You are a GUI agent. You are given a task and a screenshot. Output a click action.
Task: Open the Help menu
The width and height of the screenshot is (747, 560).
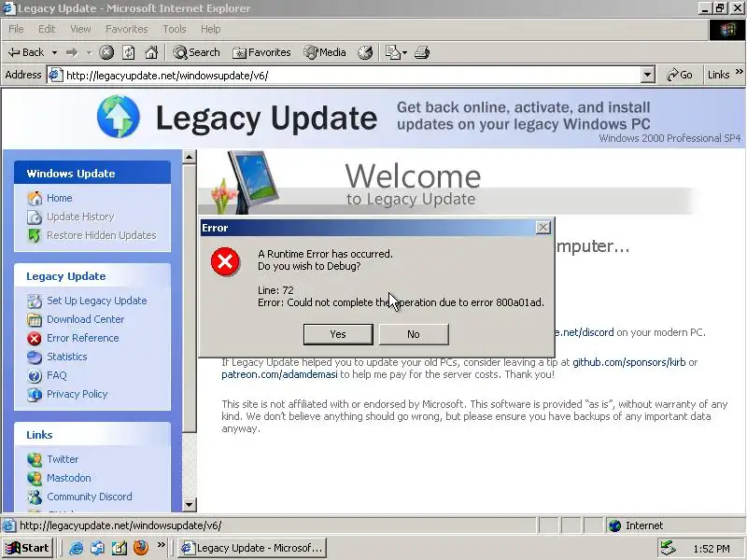click(210, 29)
